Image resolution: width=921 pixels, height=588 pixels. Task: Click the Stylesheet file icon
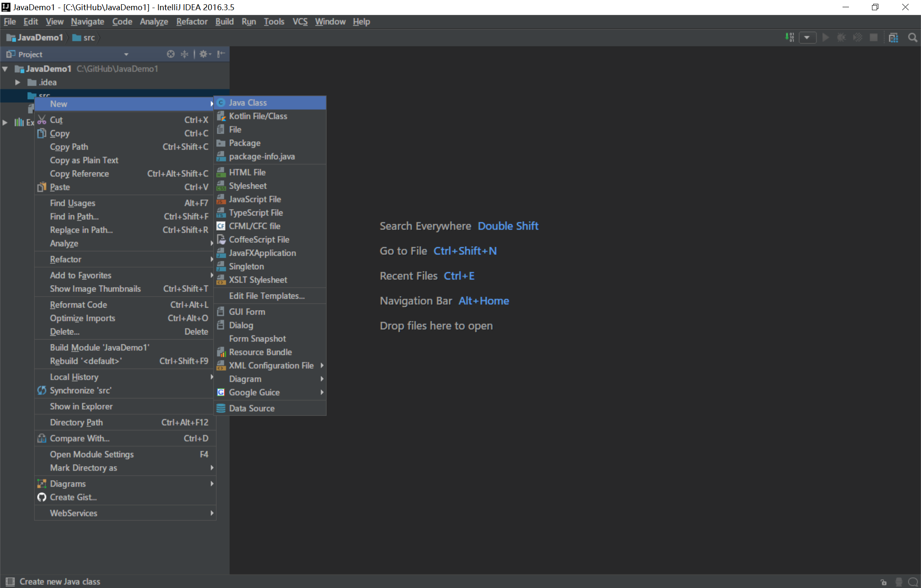[x=221, y=186]
